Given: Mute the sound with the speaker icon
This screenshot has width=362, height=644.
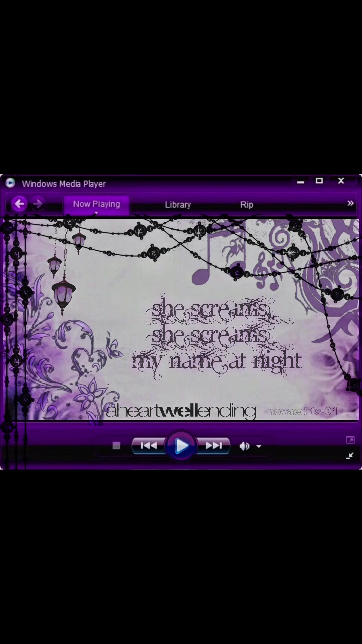Looking at the screenshot, I should 244,446.
